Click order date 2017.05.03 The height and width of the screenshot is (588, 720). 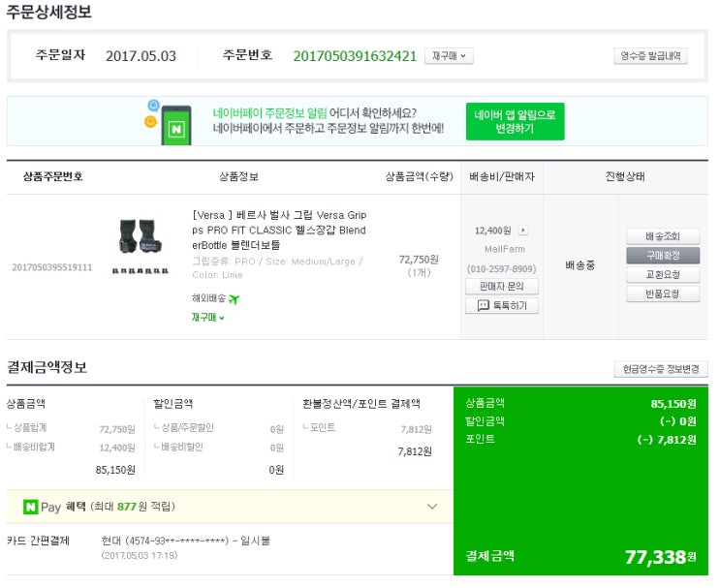click(x=141, y=56)
